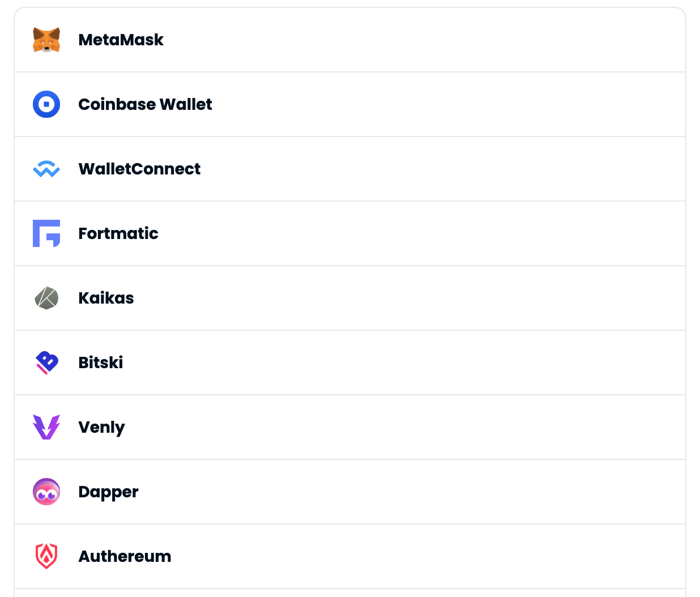
Task: Click the Coinbase Wallet blue circle icon
Action: tap(46, 104)
